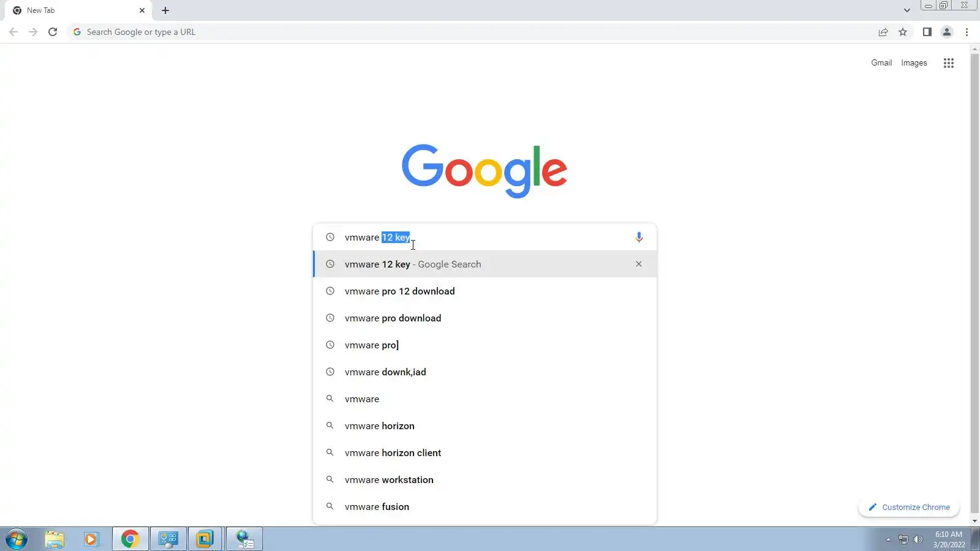Choose the 'vmware 12 key' suggestion
The image size is (980, 551).
pyautogui.click(x=484, y=264)
